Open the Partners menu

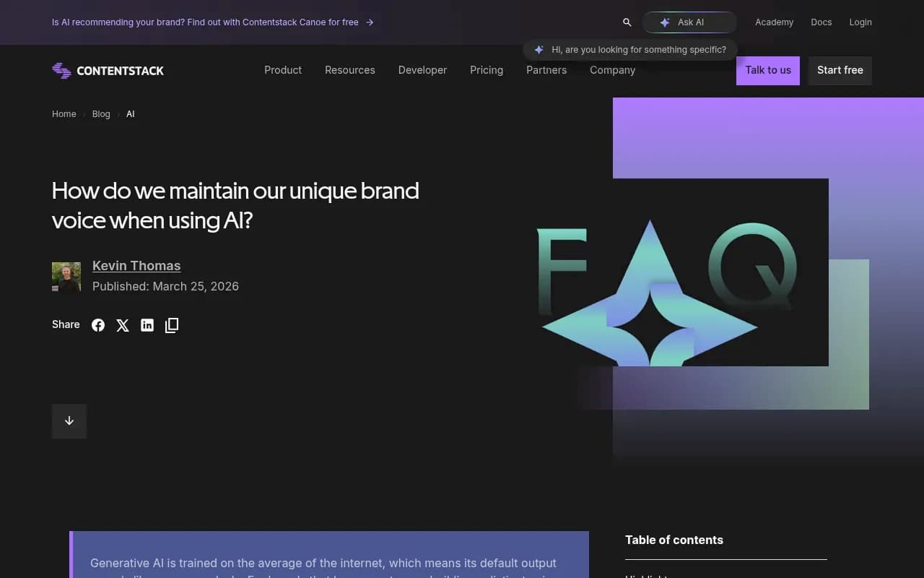546,70
